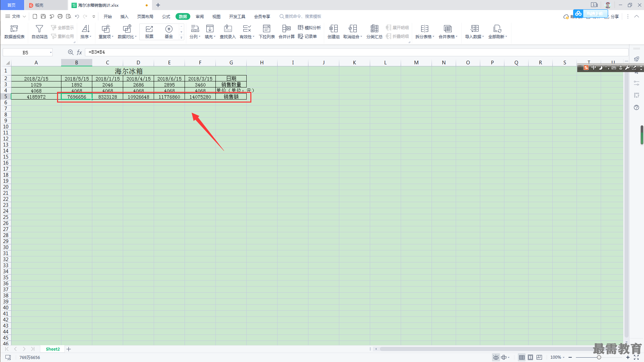Click the Share (分享) button
The image size is (644, 362).
tap(612, 16)
